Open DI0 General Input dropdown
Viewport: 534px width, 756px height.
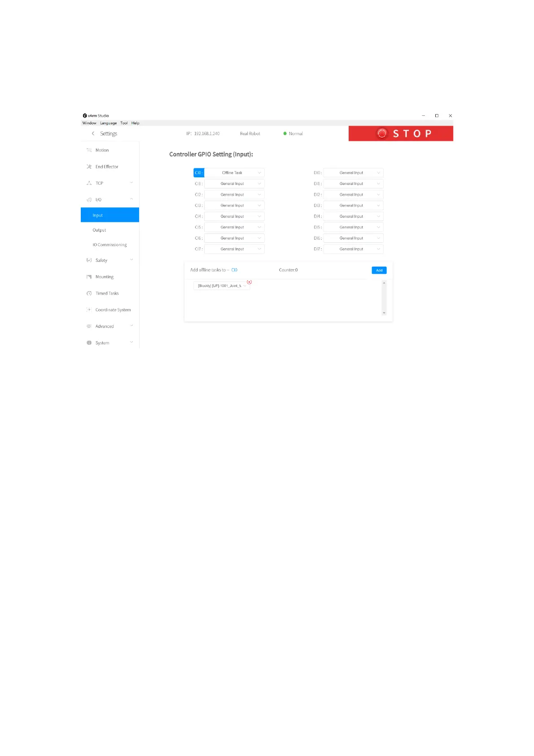pos(354,173)
